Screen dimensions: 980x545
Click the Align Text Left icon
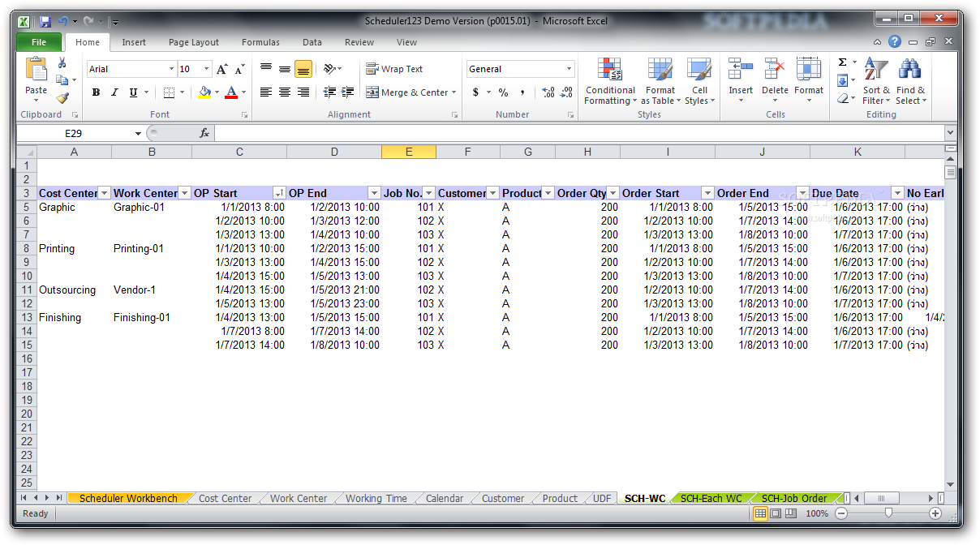[x=266, y=92]
